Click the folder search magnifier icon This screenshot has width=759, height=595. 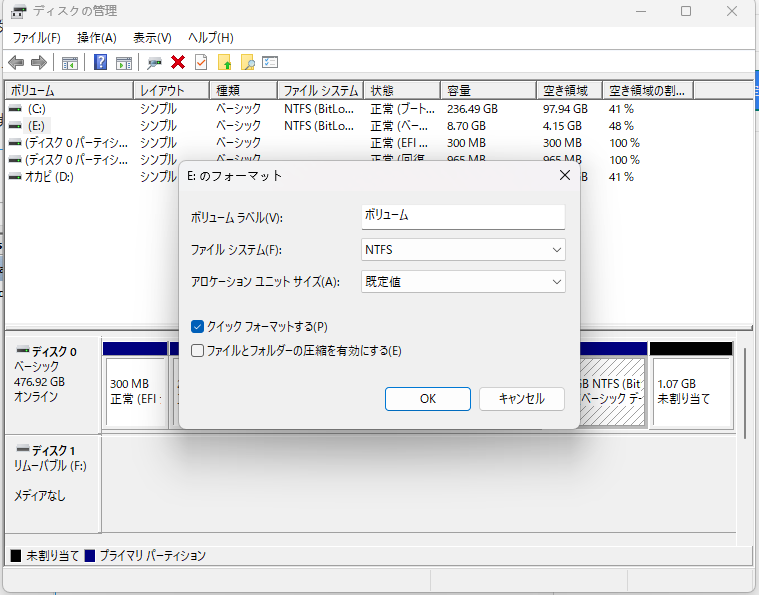(x=247, y=62)
